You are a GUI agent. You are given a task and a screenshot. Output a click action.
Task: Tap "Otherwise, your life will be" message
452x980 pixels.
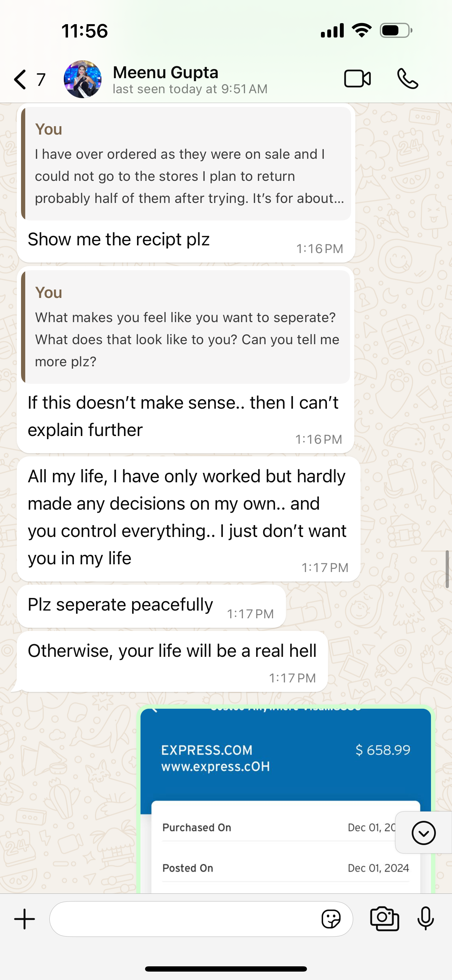[172, 651]
